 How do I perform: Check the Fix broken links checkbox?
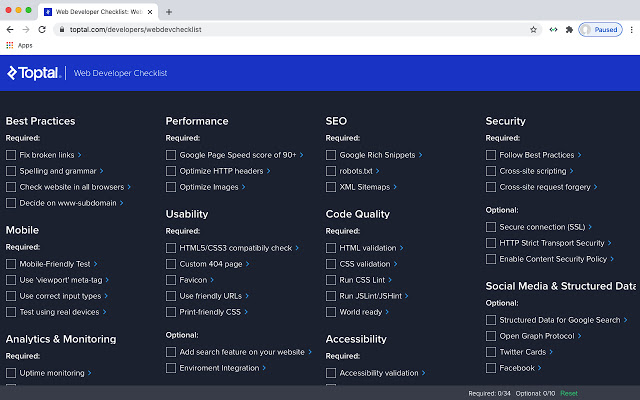point(11,155)
